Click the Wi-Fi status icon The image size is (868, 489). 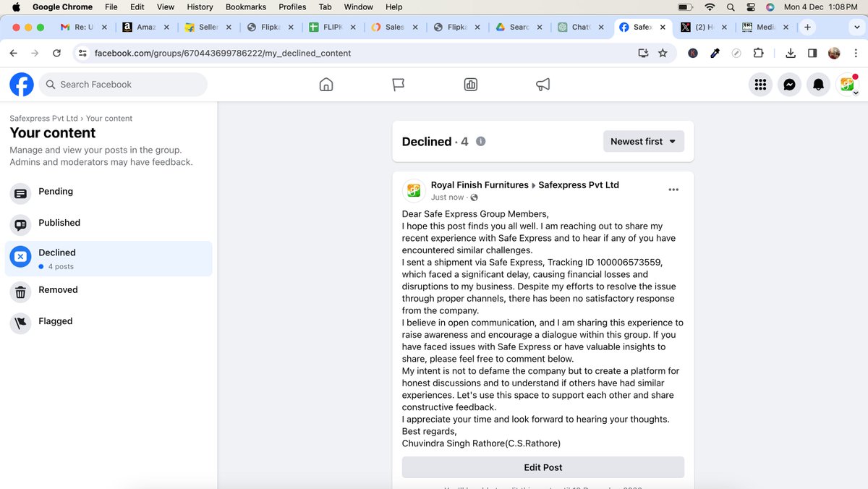[x=710, y=7]
